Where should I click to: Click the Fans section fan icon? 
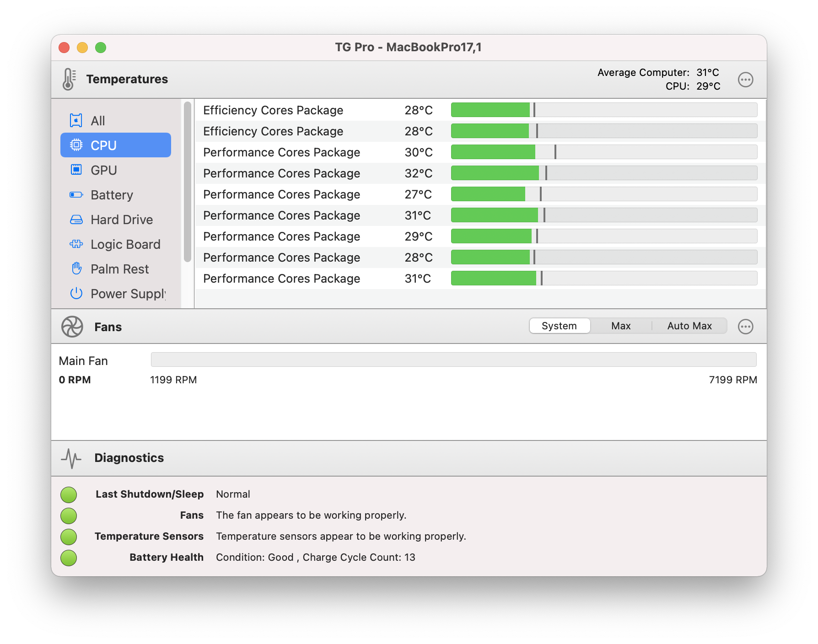(x=72, y=327)
